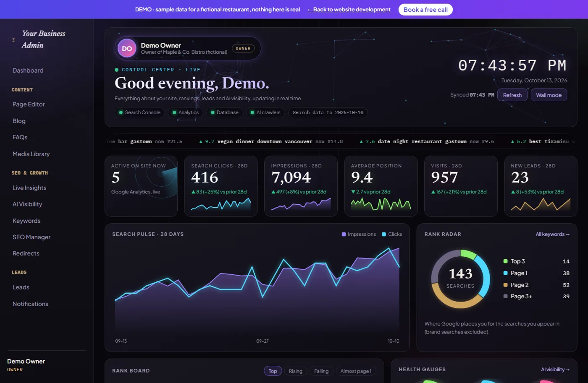The width and height of the screenshot is (588, 383).
Task: Click the Refresh button
Action: 512,95
